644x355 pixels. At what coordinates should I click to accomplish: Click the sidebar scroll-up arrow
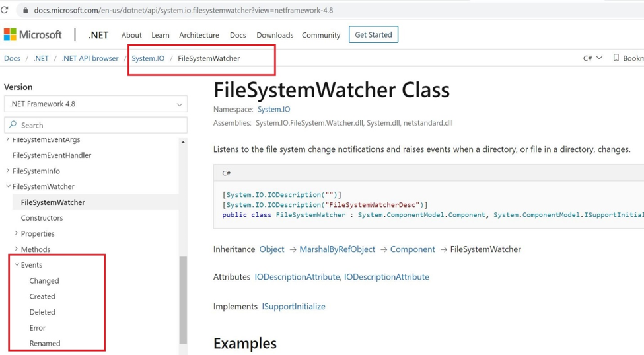(x=183, y=142)
